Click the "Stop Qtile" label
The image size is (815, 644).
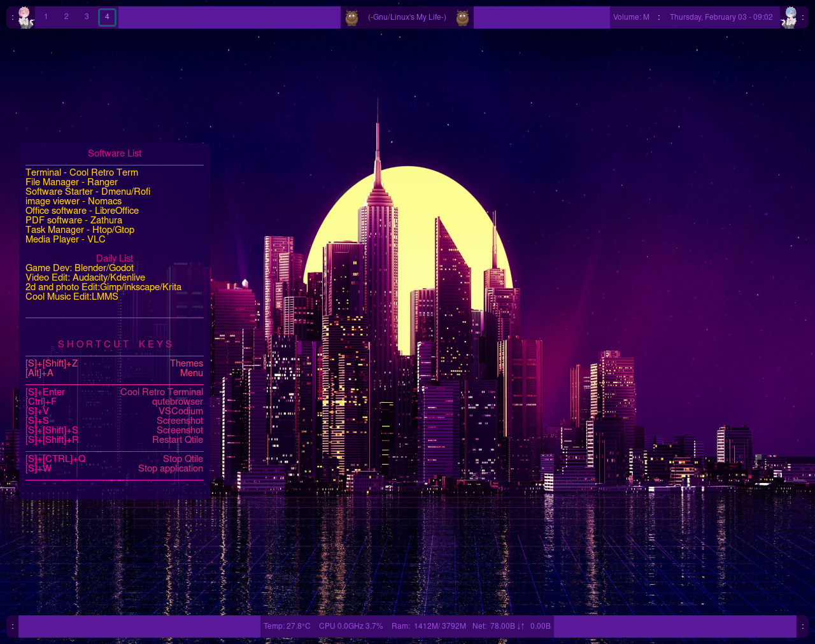[x=183, y=459]
